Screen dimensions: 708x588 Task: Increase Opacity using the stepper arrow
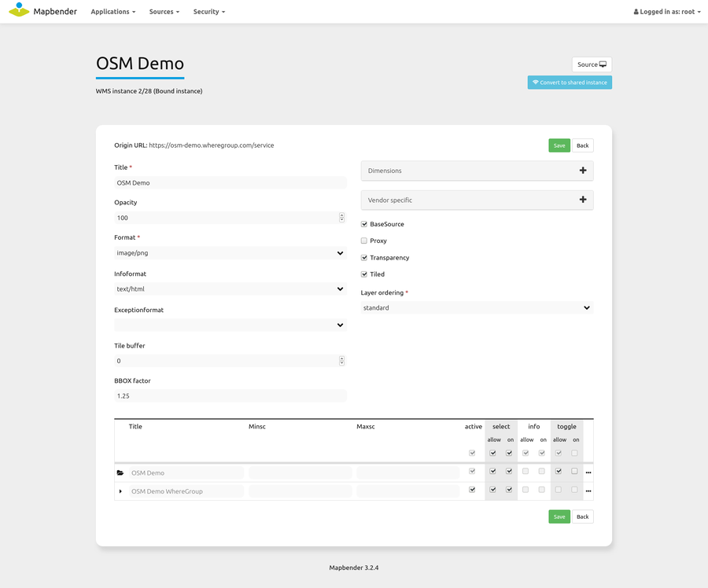coord(341,215)
